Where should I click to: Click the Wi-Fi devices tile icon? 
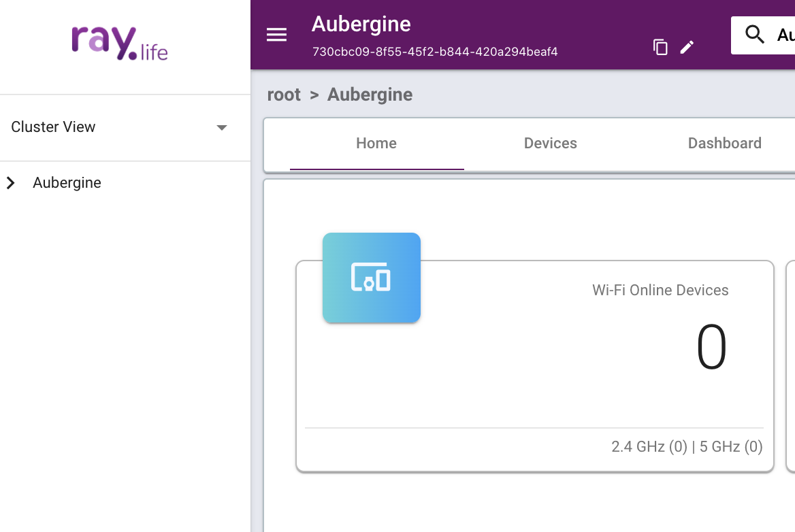click(371, 278)
